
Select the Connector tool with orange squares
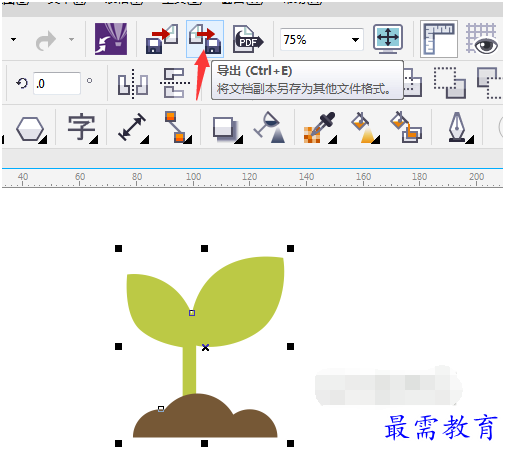tap(178, 127)
